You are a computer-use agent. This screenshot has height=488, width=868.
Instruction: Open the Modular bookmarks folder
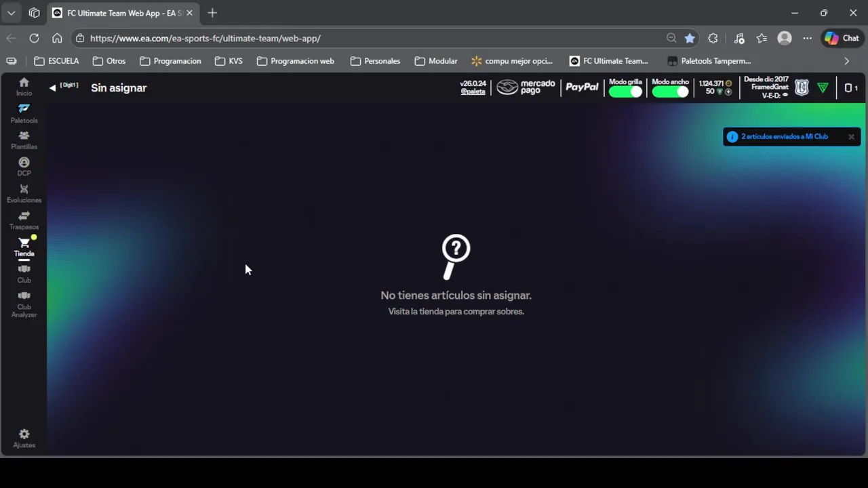[436, 61]
